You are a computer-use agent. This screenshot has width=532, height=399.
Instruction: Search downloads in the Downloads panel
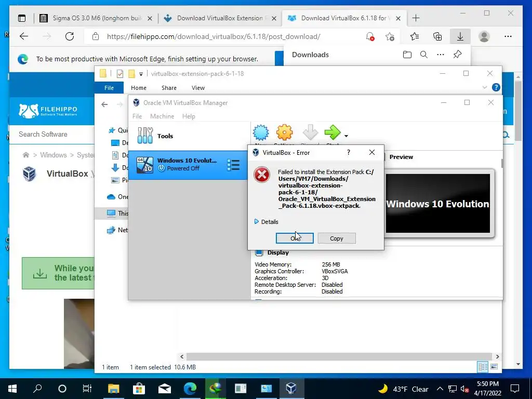pyautogui.click(x=424, y=55)
